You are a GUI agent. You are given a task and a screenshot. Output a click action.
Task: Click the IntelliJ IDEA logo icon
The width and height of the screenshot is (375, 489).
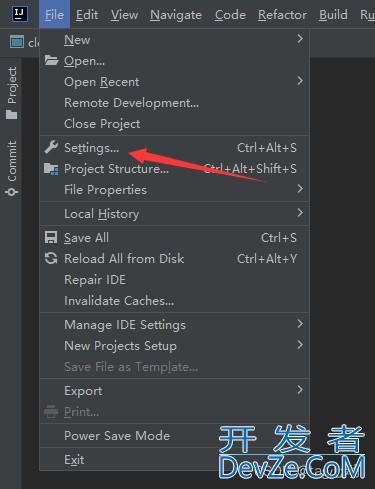[20, 14]
